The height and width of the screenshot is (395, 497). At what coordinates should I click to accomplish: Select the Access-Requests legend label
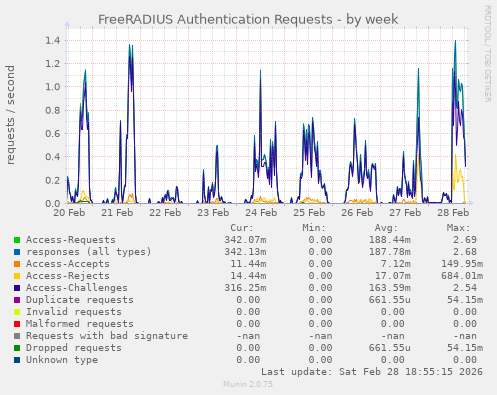71,240
